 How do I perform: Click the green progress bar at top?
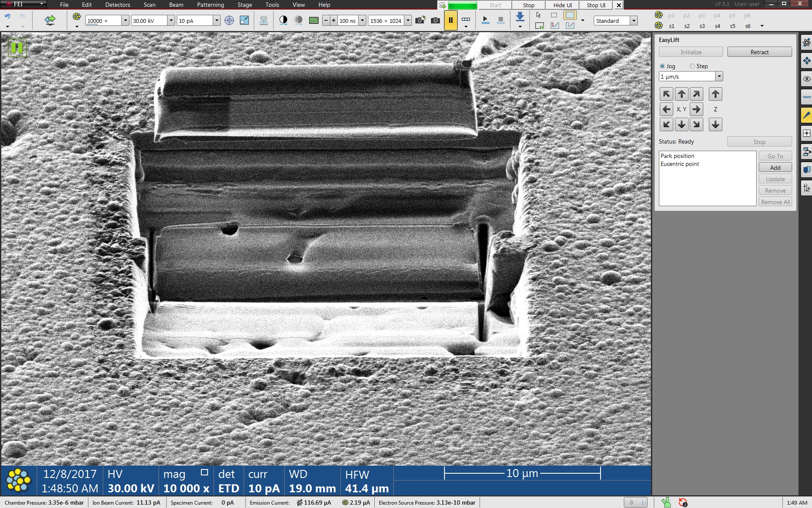click(462, 5)
